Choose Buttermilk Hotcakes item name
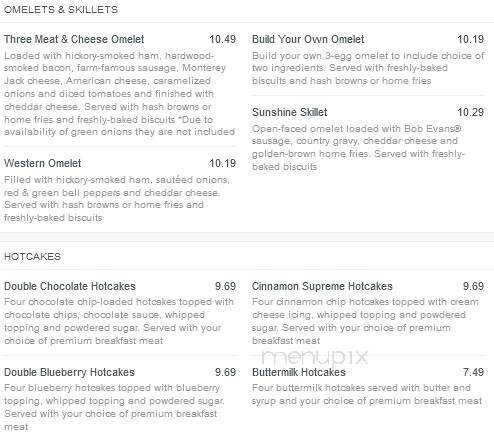Screen dimensions: 494x440 [x=299, y=372]
